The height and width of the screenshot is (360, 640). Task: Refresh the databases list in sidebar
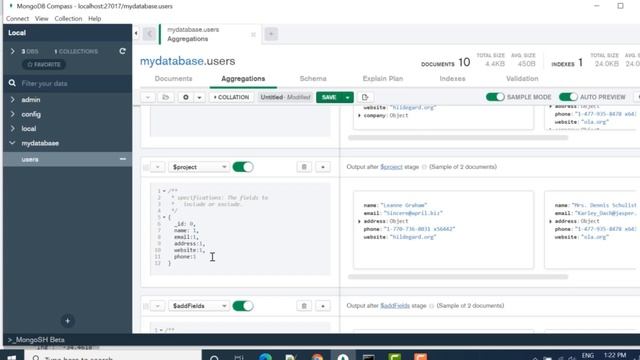[x=122, y=51]
